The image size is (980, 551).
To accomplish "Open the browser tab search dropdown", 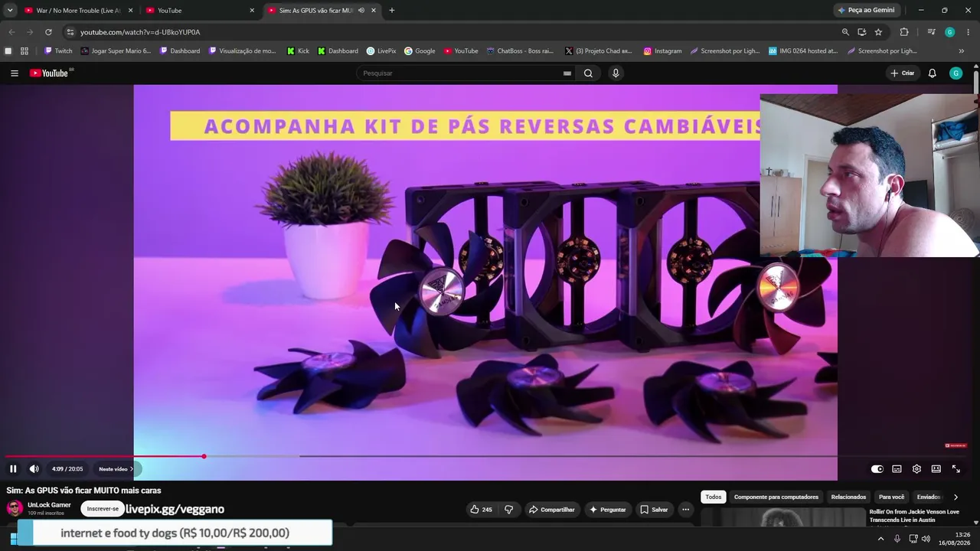I will coord(10,11).
